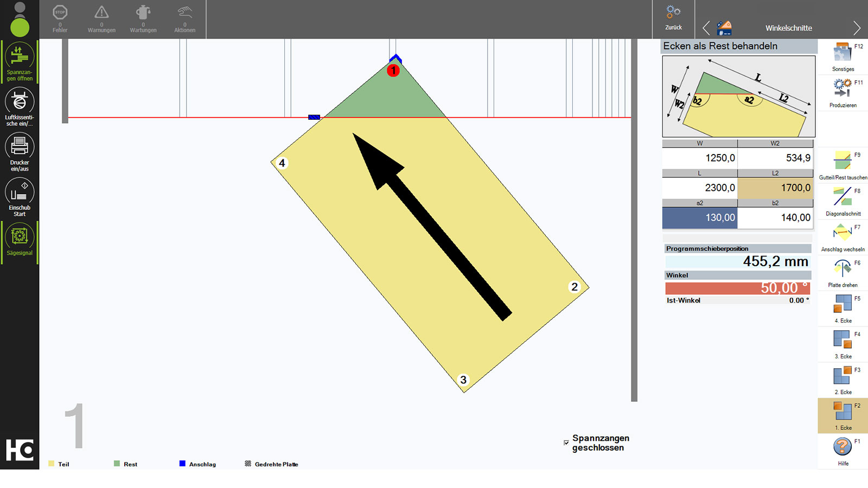Click the Spannzangen öffnen icon

coord(20,57)
